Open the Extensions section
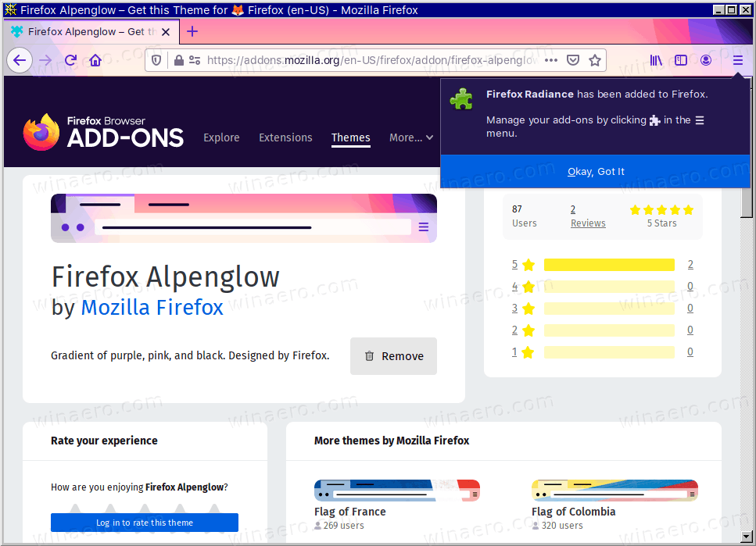The image size is (756, 546). (285, 137)
